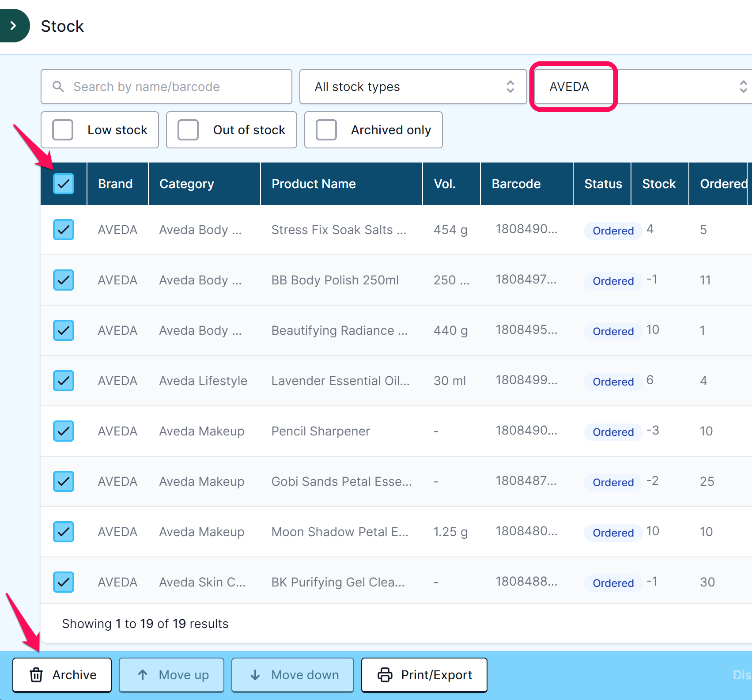The width and height of the screenshot is (752, 700).
Task: Click the Move down button
Action: click(293, 675)
